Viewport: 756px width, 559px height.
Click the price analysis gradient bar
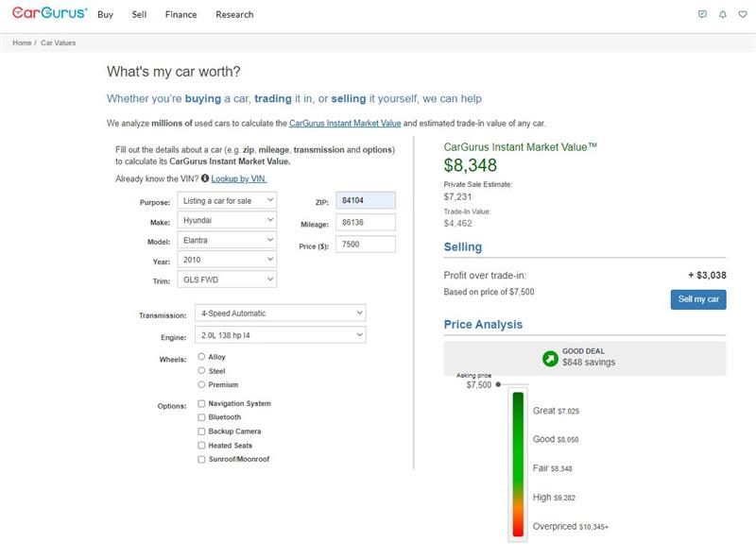point(517,465)
